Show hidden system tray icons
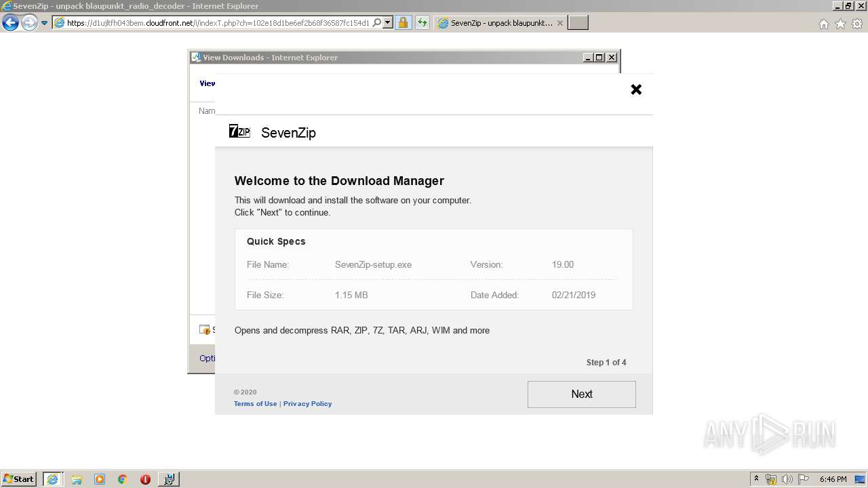The image size is (868, 488). [x=756, y=479]
